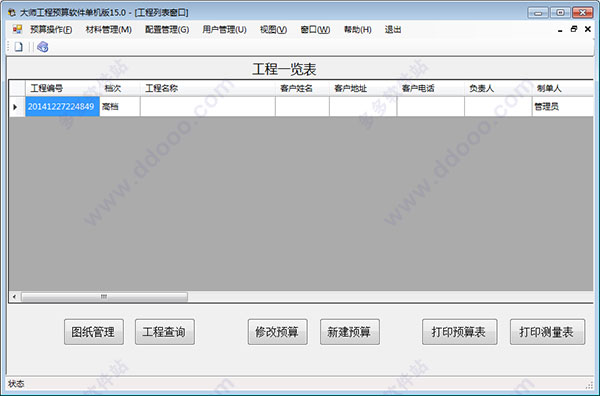Open the 用户管理(U) menu
600x396 pixels.
(x=224, y=29)
